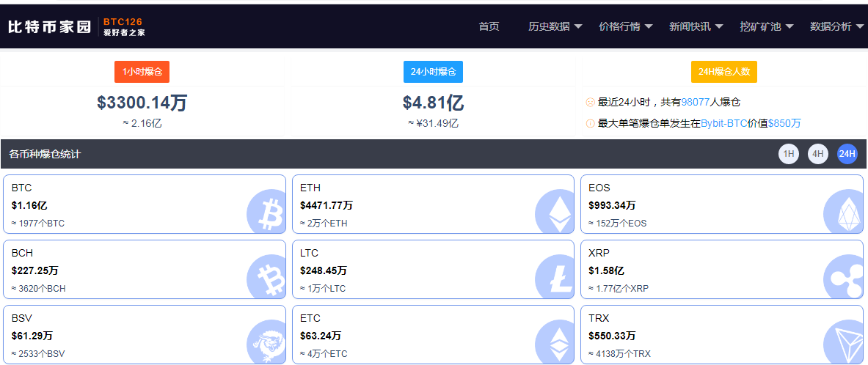868x365 pixels.
Task: Click the $850万 value link
Action: click(x=784, y=123)
